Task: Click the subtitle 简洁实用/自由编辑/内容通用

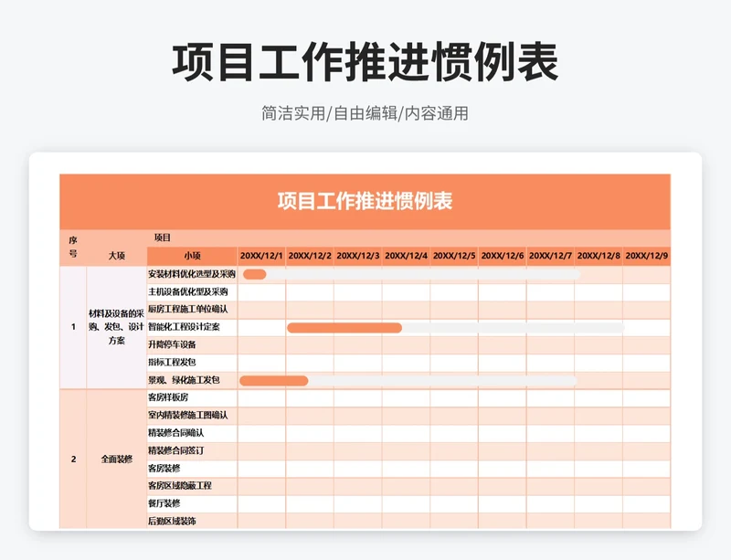Action: (365, 113)
